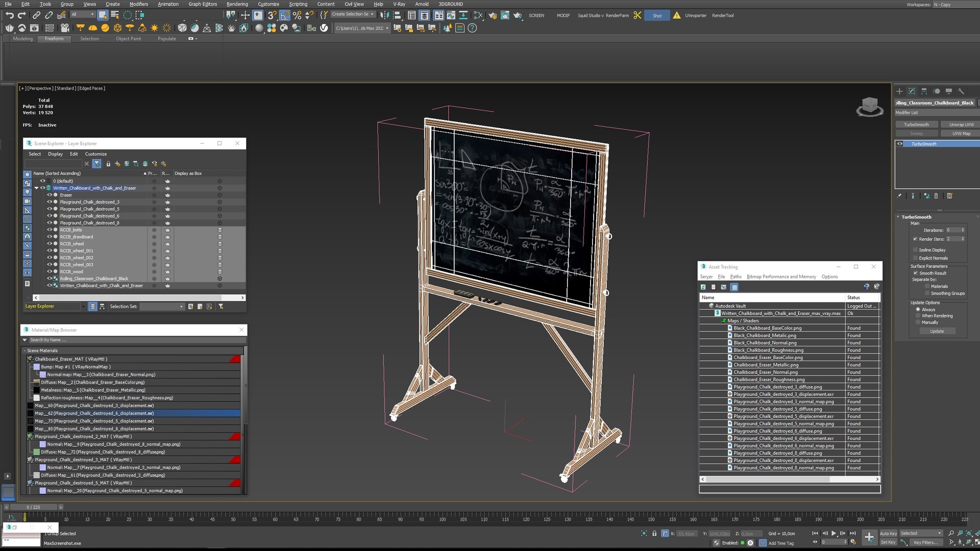Switch to the Object Paint ribbon tab

point(128,39)
